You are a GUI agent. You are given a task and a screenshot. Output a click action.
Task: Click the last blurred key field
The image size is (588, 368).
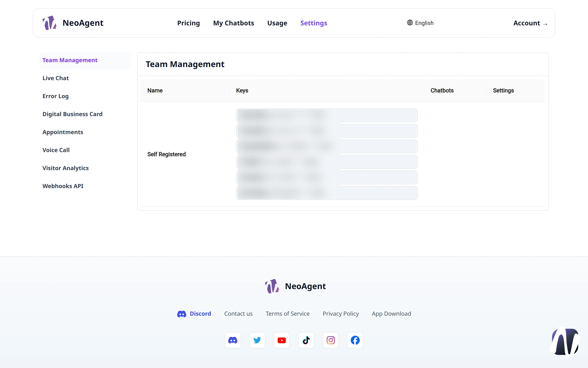326,193
